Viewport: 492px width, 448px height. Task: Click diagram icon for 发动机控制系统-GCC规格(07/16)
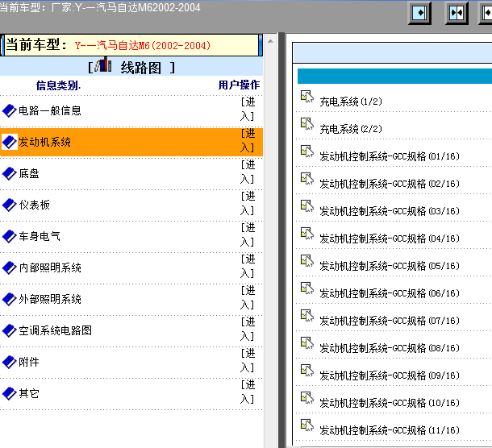[307, 315]
